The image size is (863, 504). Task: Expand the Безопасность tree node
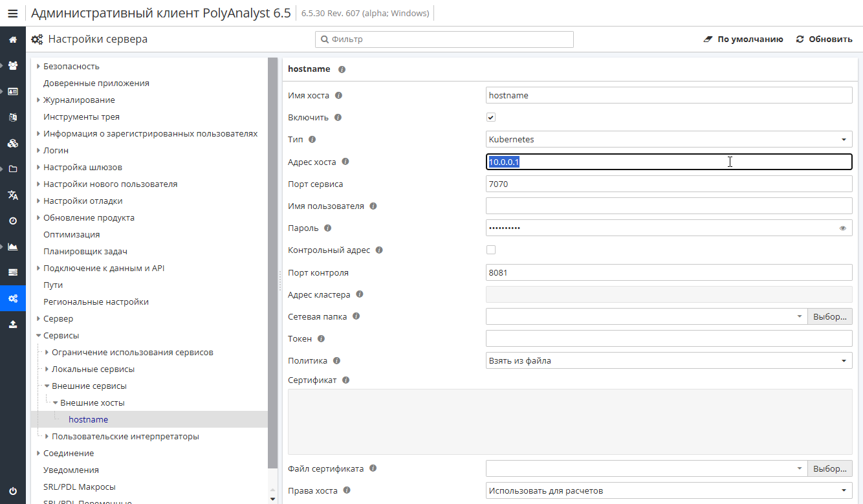(38, 66)
